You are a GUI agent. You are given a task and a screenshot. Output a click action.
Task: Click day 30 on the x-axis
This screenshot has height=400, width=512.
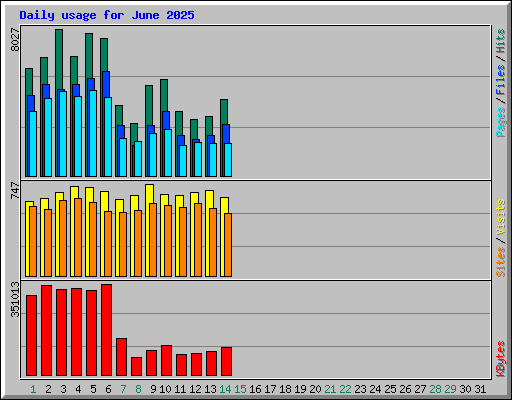point(465,389)
